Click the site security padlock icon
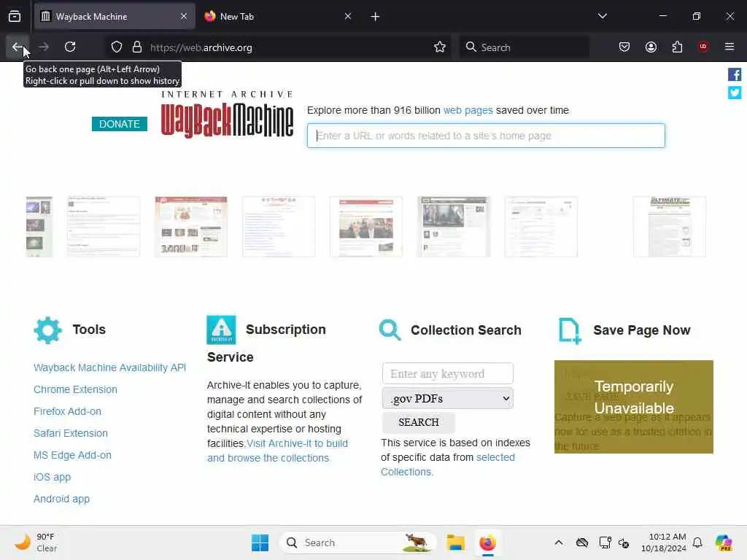The height and width of the screenshot is (560, 747). [137, 47]
